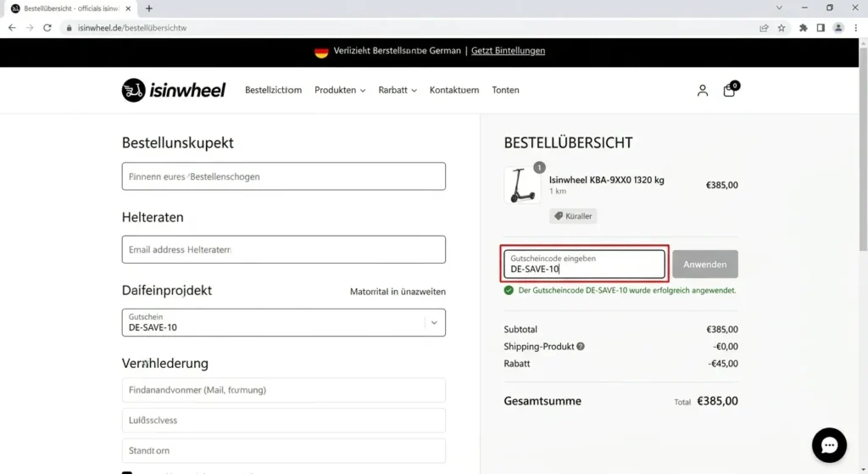Click the Anwenden button
The width and height of the screenshot is (868, 474).
pos(704,264)
